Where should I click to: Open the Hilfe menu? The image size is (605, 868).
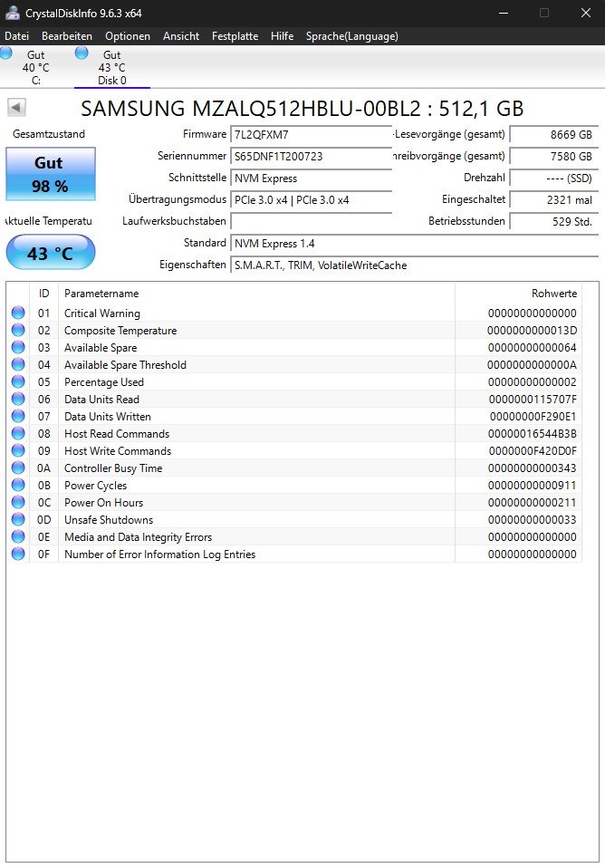[x=282, y=36]
